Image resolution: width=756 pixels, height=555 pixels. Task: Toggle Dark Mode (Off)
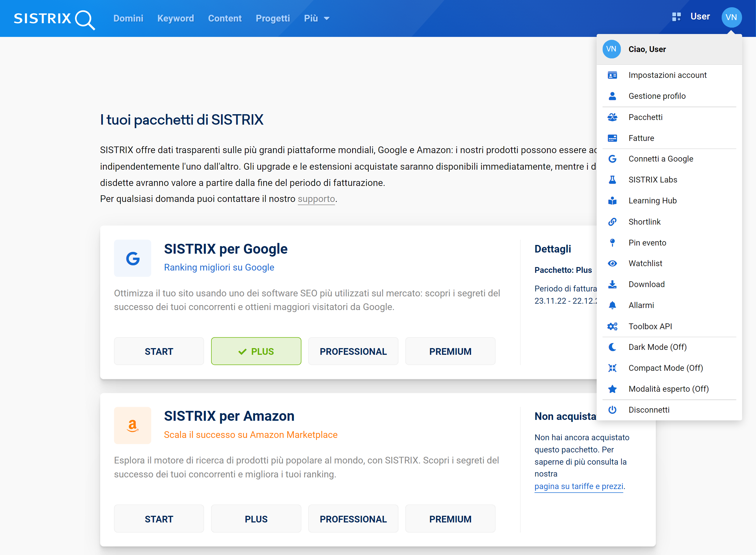coord(669,347)
